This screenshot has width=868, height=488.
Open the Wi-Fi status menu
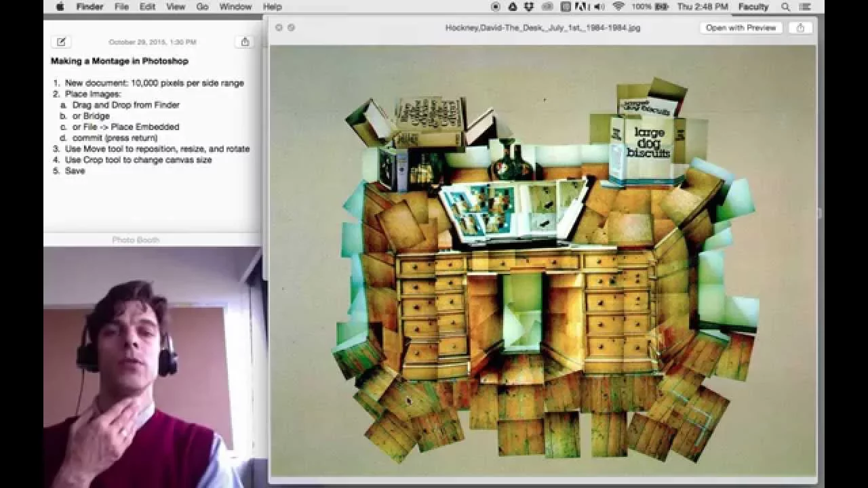coord(618,7)
